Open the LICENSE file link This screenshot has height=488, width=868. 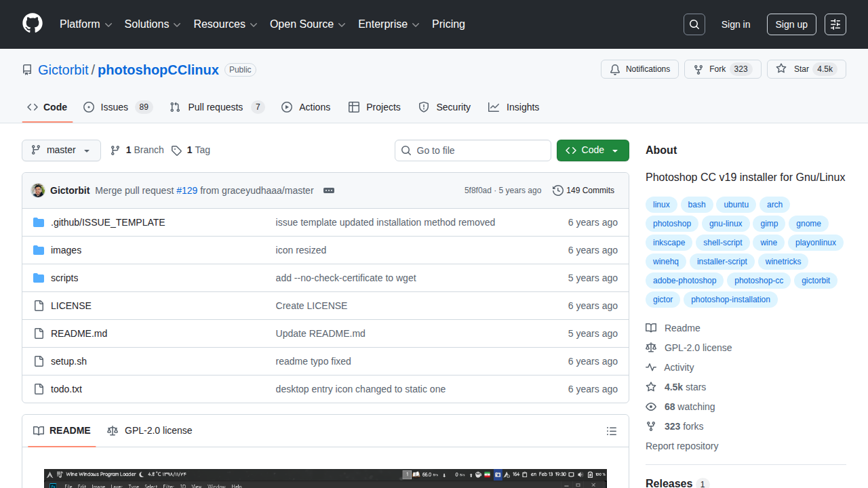(x=71, y=306)
